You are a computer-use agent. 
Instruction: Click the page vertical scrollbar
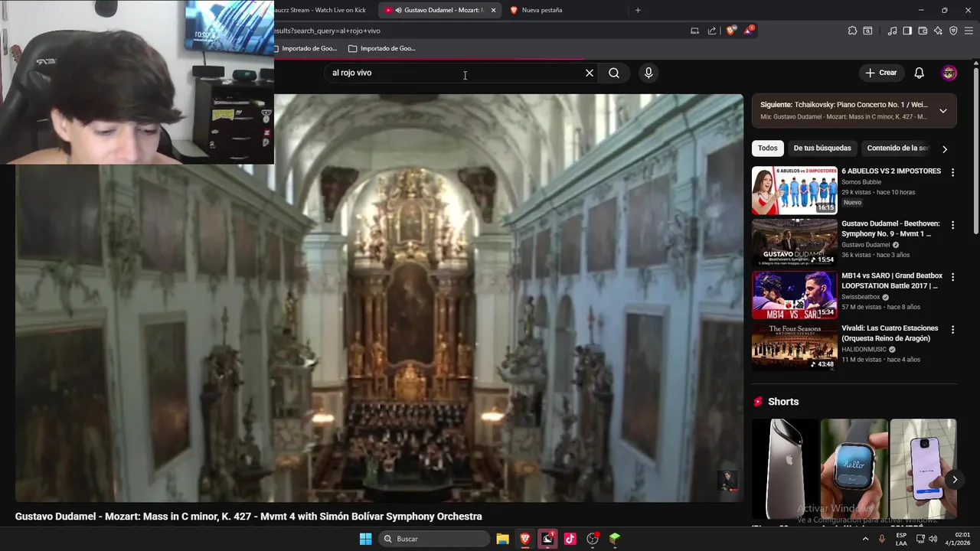pyautogui.click(x=975, y=149)
